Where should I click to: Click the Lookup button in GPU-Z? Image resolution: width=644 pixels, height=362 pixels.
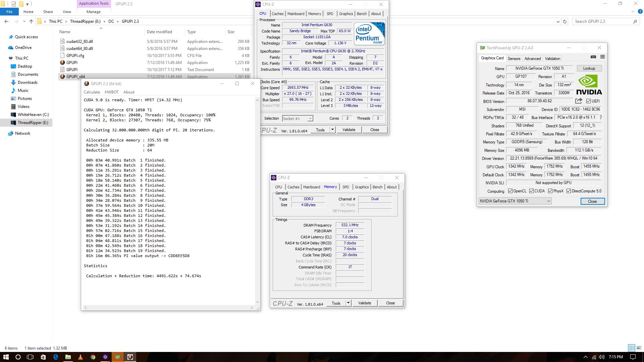pyautogui.click(x=589, y=68)
